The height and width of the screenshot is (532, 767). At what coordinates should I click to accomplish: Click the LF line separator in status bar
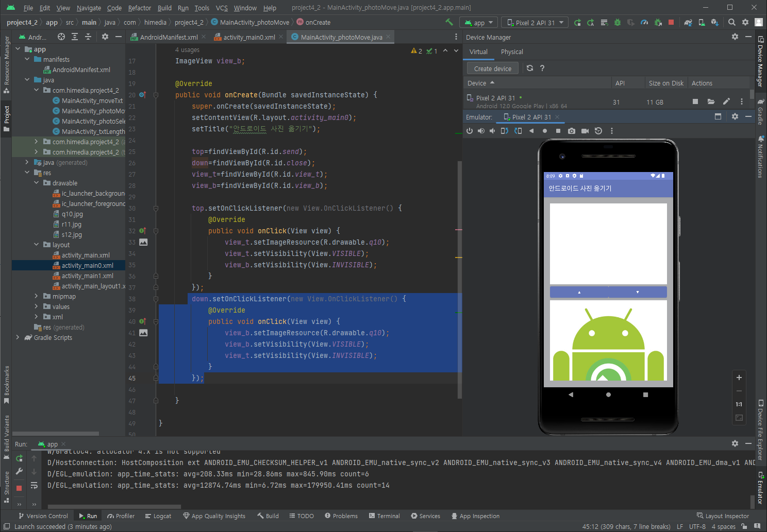(x=680, y=526)
